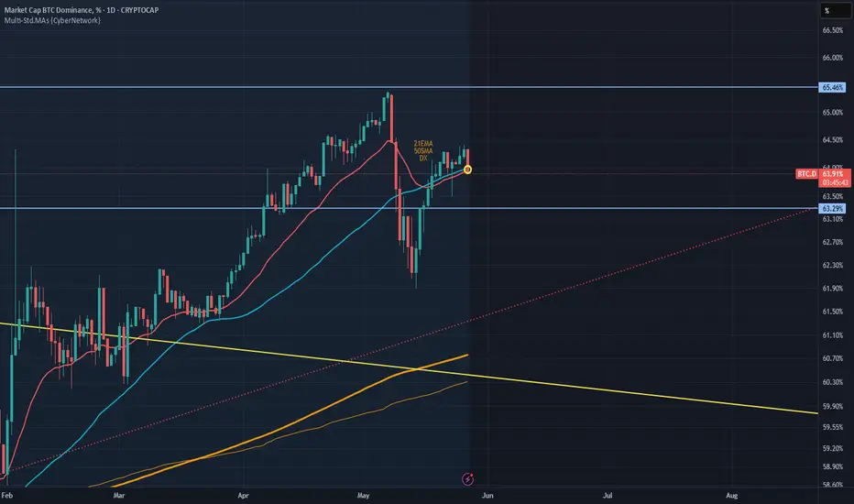
Task: Click the BTC.D 63.91% price label
Action: click(x=823, y=174)
